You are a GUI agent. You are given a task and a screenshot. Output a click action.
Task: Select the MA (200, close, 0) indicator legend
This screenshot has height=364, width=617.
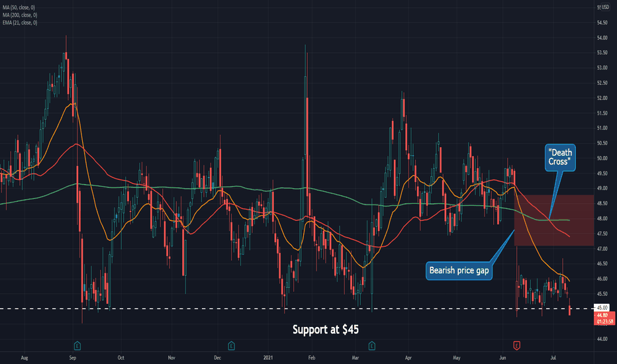pos(20,15)
